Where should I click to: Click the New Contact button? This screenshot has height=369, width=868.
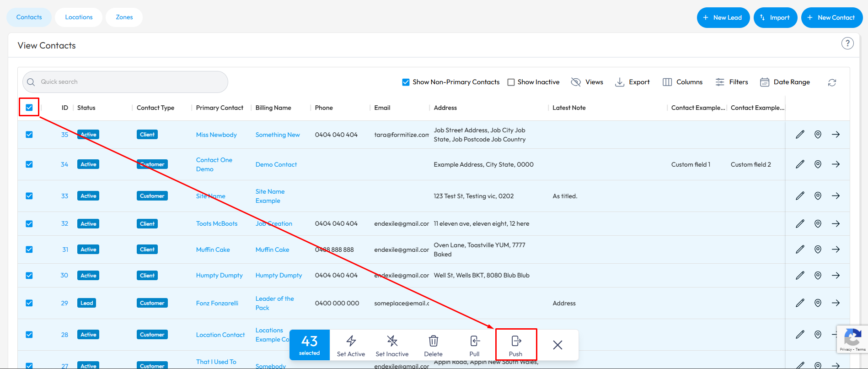pyautogui.click(x=832, y=17)
